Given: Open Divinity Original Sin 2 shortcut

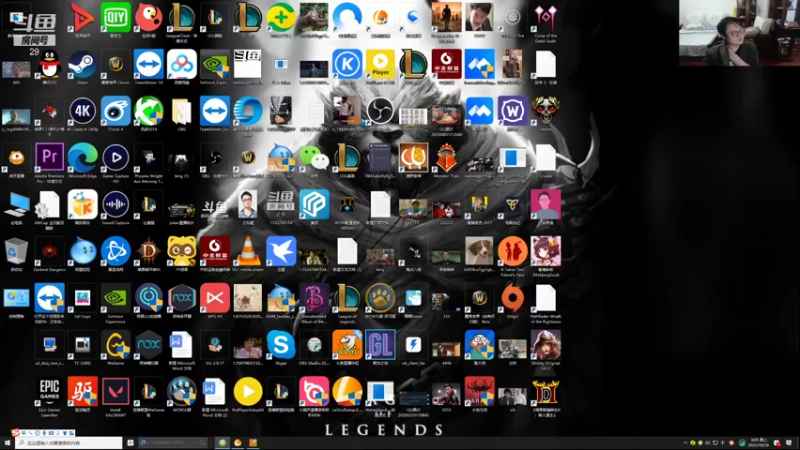Looking at the screenshot, I should pyautogui.click(x=545, y=344).
